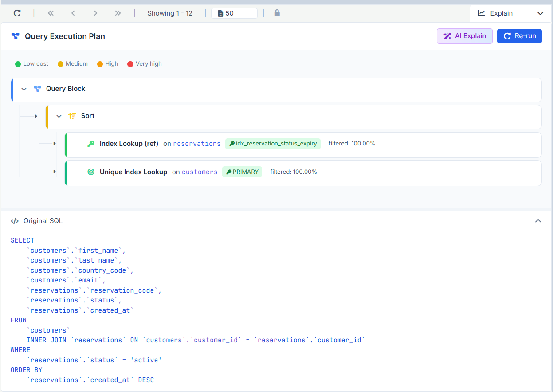This screenshot has height=392, width=553.
Task: Click the Re-run button
Action: [519, 36]
